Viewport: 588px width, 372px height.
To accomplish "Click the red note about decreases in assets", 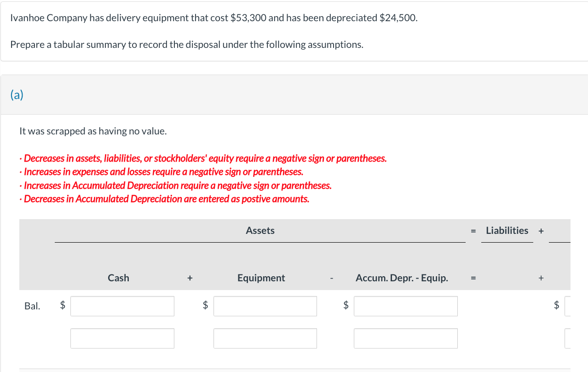I will (x=205, y=158).
